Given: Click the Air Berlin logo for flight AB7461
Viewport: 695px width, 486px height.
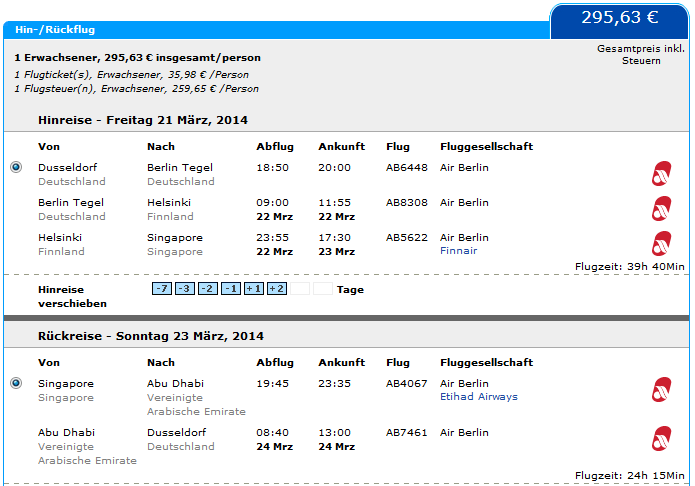Looking at the screenshot, I should tap(661, 438).
